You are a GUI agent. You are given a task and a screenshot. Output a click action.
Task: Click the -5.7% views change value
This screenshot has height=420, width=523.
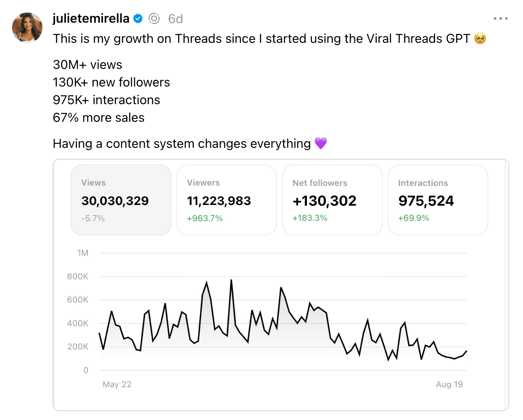coord(93,218)
